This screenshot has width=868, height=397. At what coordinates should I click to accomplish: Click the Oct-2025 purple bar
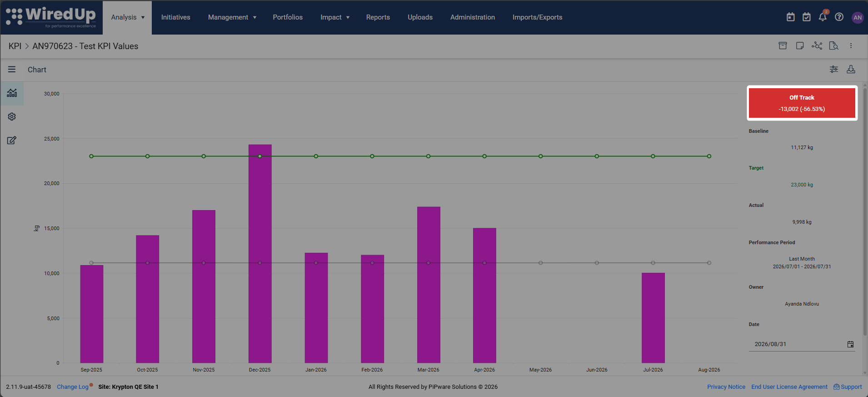click(148, 299)
